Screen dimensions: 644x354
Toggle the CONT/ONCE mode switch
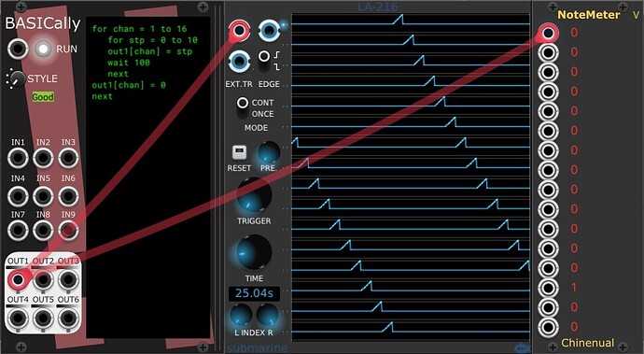(x=243, y=107)
